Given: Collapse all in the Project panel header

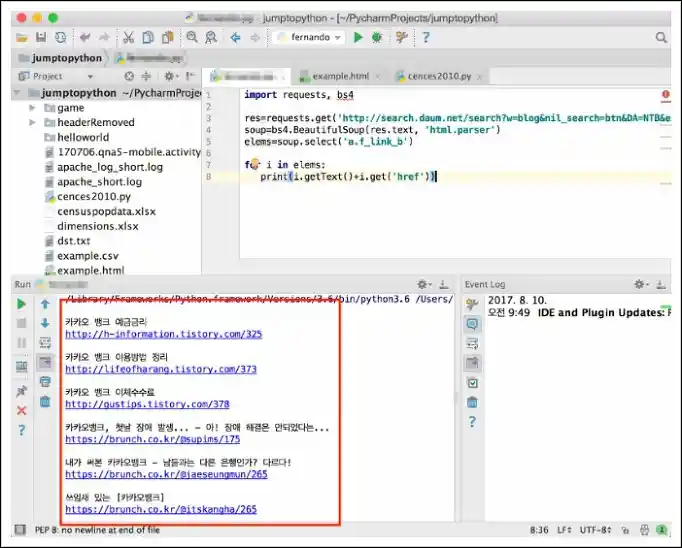Looking at the screenshot, I should [x=146, y=76].
